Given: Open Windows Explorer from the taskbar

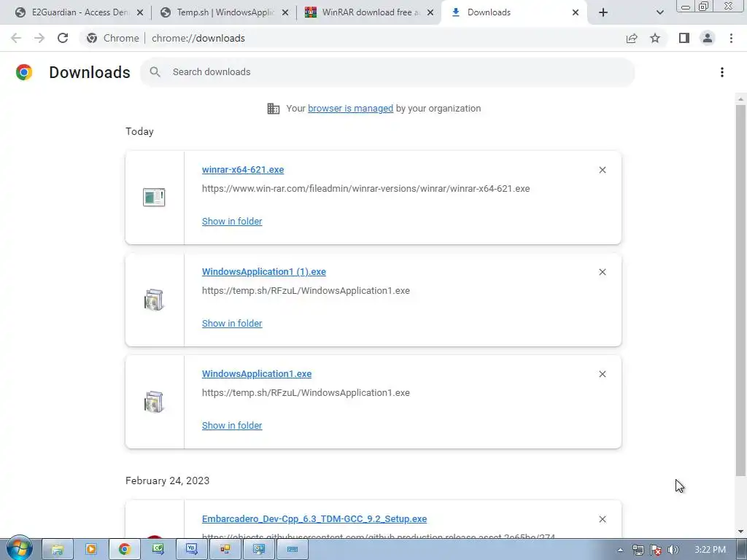Looking at the screenshot, I should (57, 550).
